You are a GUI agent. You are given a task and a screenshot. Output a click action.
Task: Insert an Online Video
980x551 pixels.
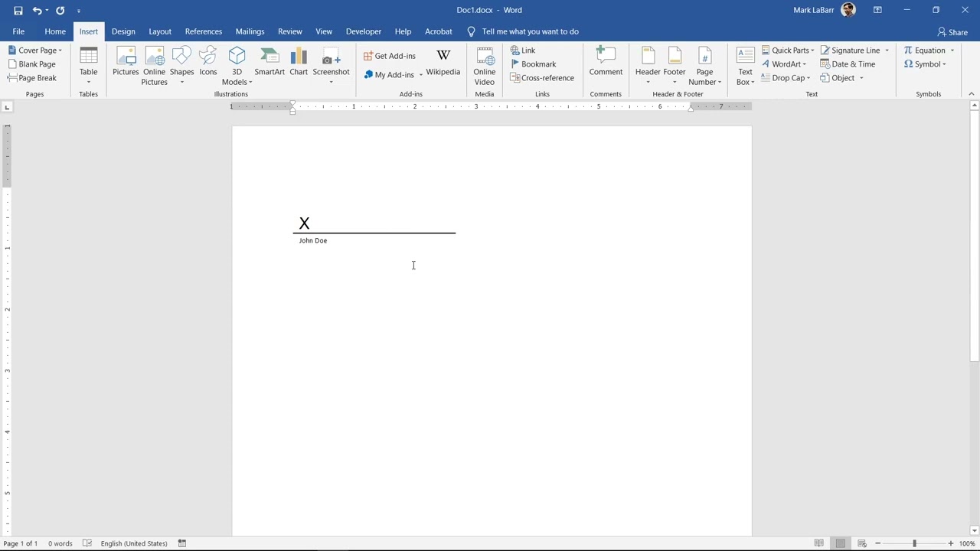(x=485, y=66)
